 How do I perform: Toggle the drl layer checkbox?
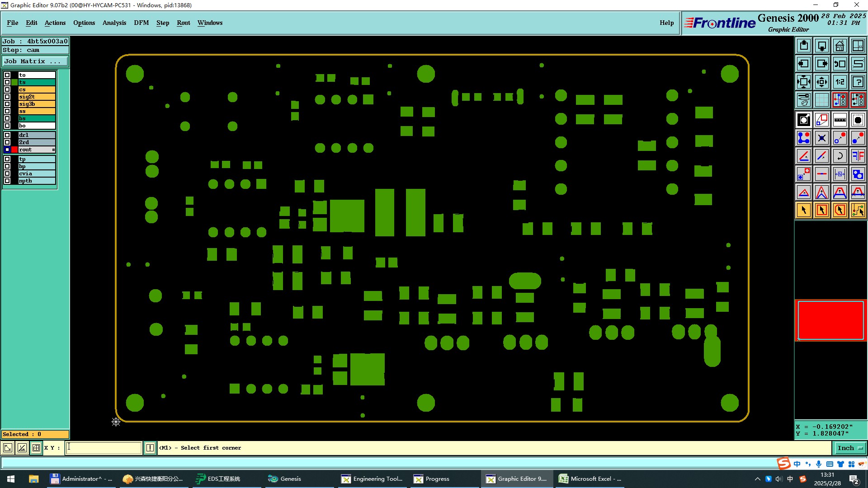click(7, 135)
